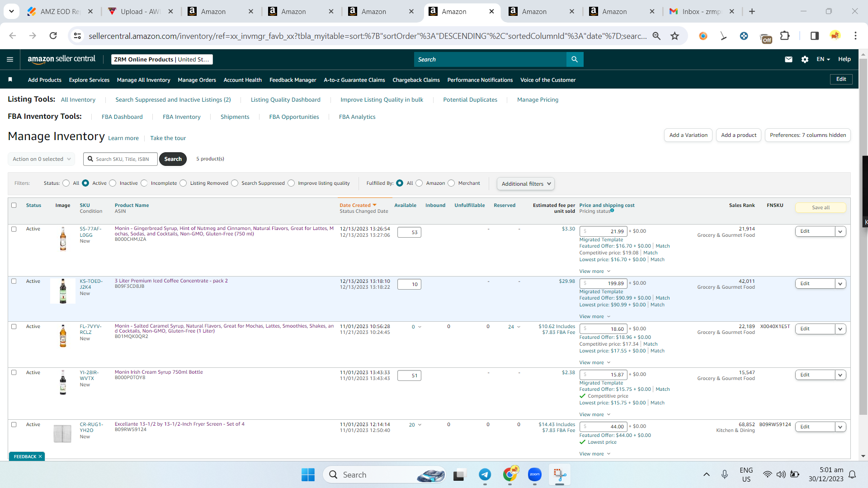The height and width of the screenshot is (488, 868).
Task: Open the EN language dropdown
Action: [823, 59]
